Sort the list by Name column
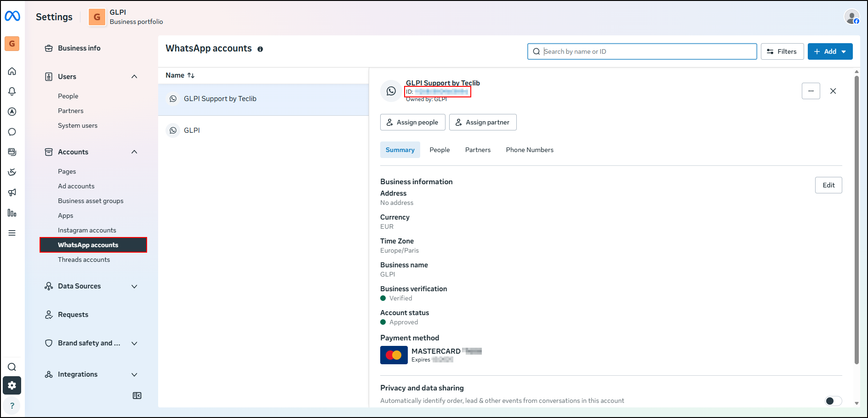The height and width of the screenshot is (418, 868). pyautogui.click(x=180, y=75)
